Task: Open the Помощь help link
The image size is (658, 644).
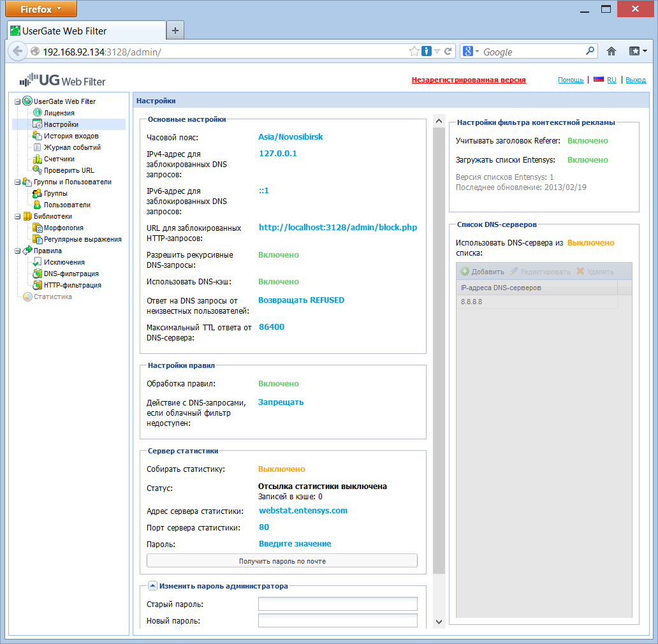Action: pyautogui.click(x=571, y=80)
